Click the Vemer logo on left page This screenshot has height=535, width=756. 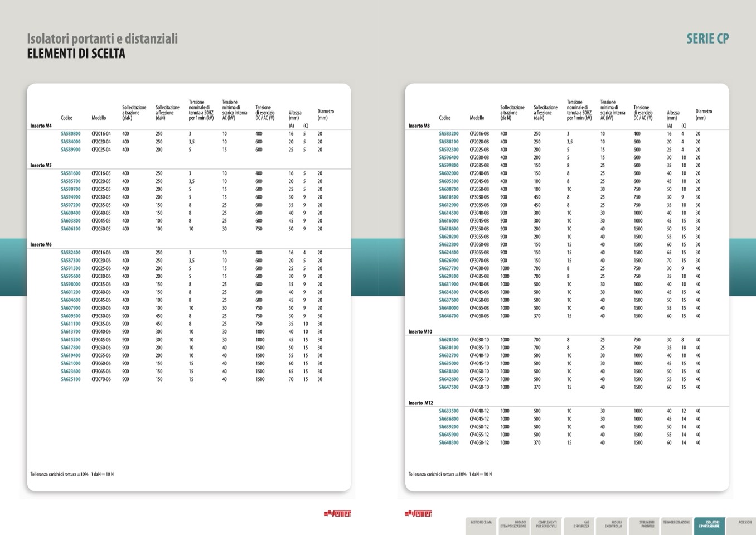coord(337,513)
